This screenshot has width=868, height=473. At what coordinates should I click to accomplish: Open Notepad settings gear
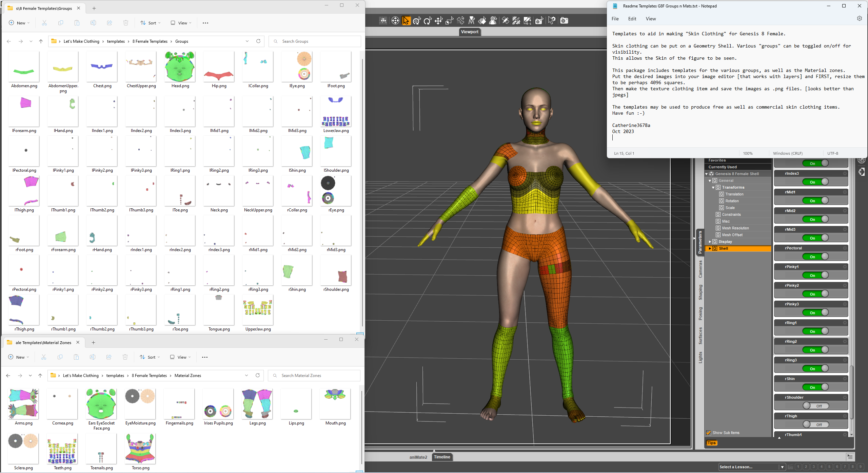(x=859, y=19)
